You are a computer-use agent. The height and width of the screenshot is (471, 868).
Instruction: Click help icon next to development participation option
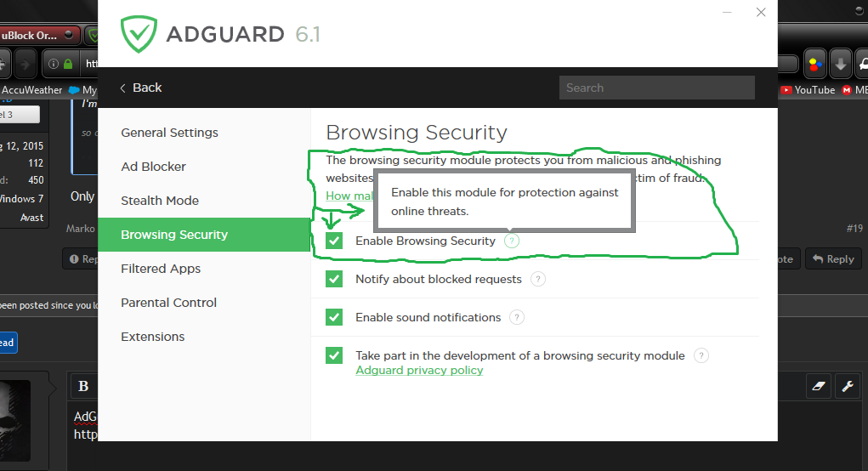[701, 355]
